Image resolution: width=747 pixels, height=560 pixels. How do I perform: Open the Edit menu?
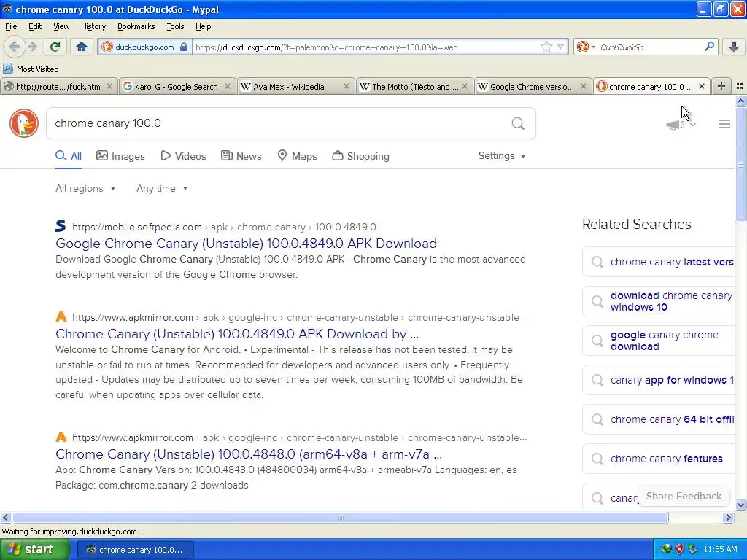tap(35, 26)
